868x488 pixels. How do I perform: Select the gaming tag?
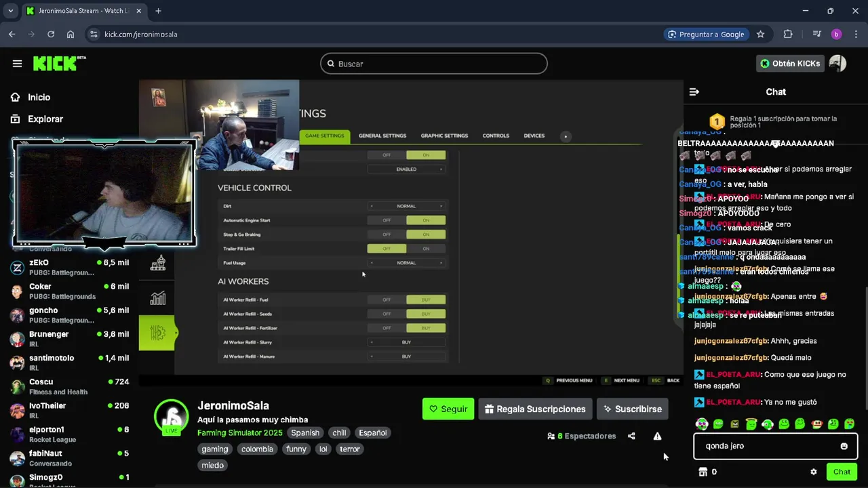tap(215, 449)
